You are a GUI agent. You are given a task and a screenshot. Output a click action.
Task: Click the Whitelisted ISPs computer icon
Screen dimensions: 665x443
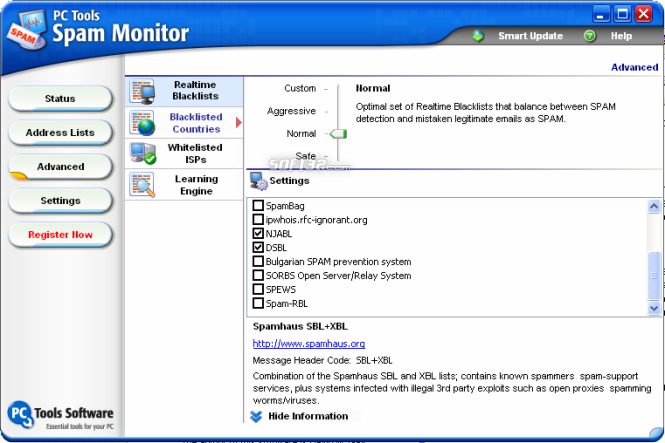[142, 153]
